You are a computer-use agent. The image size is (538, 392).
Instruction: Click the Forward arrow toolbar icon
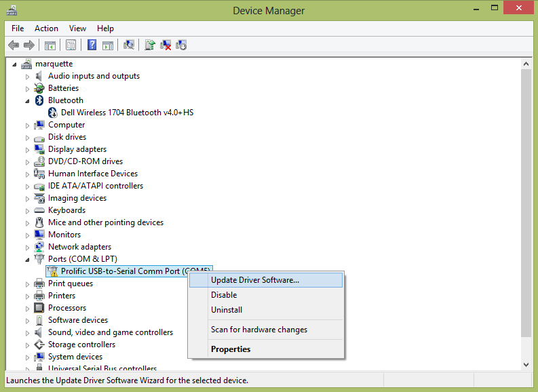[x=29, y=45]
